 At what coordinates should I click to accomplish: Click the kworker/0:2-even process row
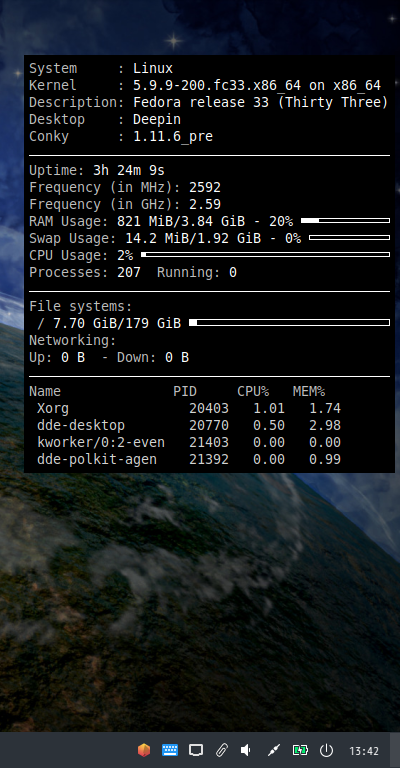coord(189,442)
